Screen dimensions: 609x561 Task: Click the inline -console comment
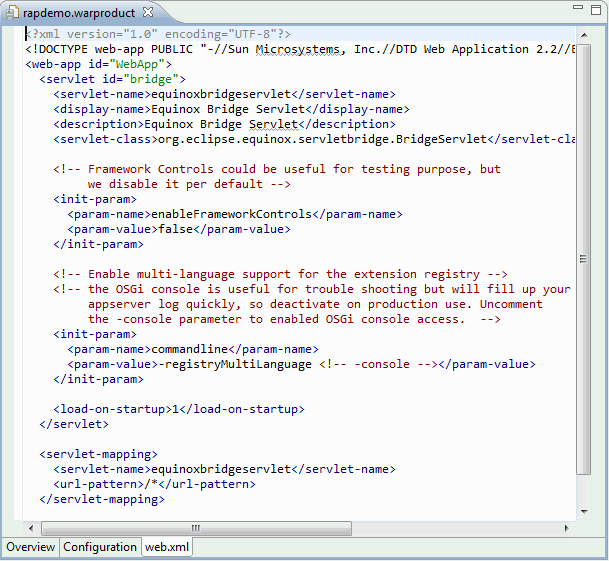coord(378,364)
